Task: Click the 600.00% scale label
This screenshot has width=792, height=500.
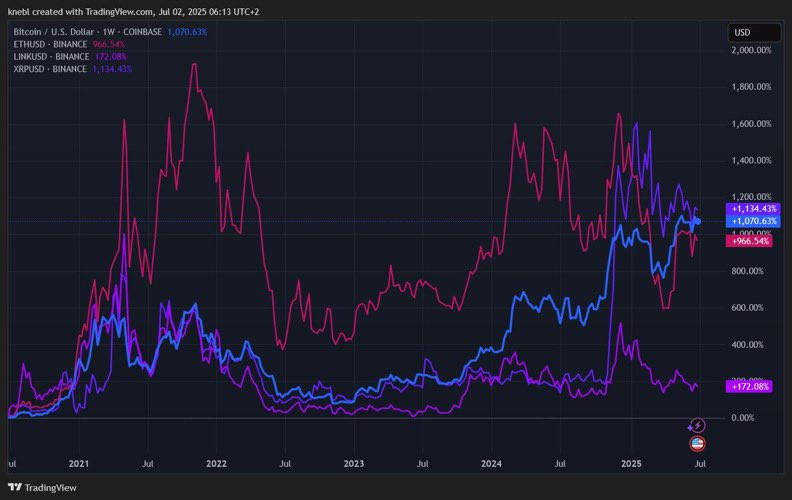Action: 748,308
